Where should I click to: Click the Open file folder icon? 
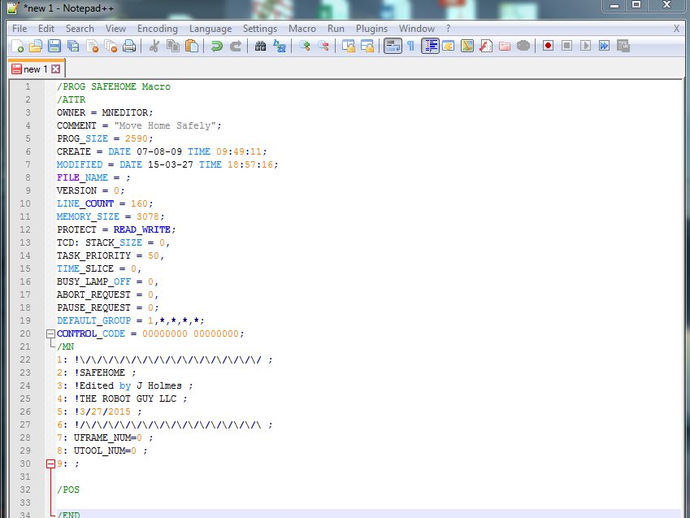point(36,46)
